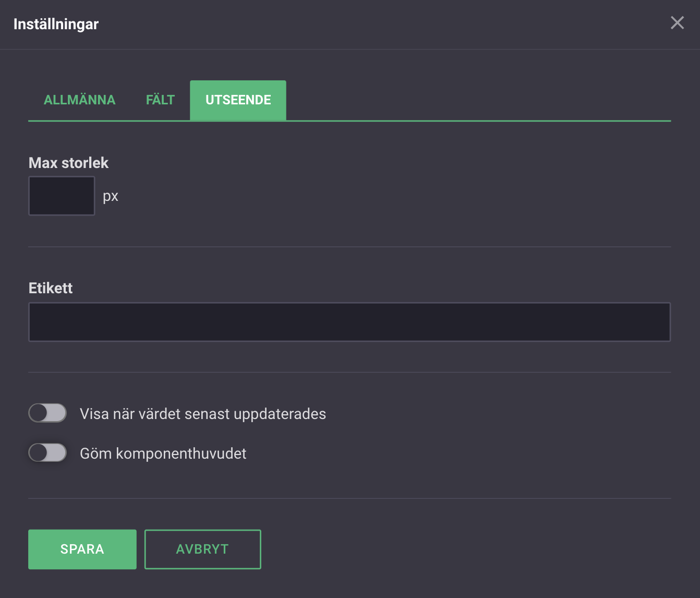Click the divider line above the SPARA button

[x=349, y=498]
